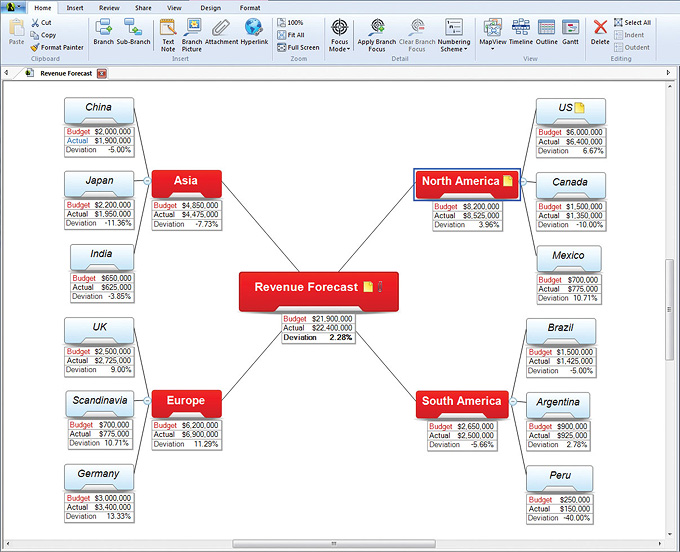680x552 pixels.
Task: Close the Revenue Forecast document tab
Action: pyautogui.click(x=102, y=73)
